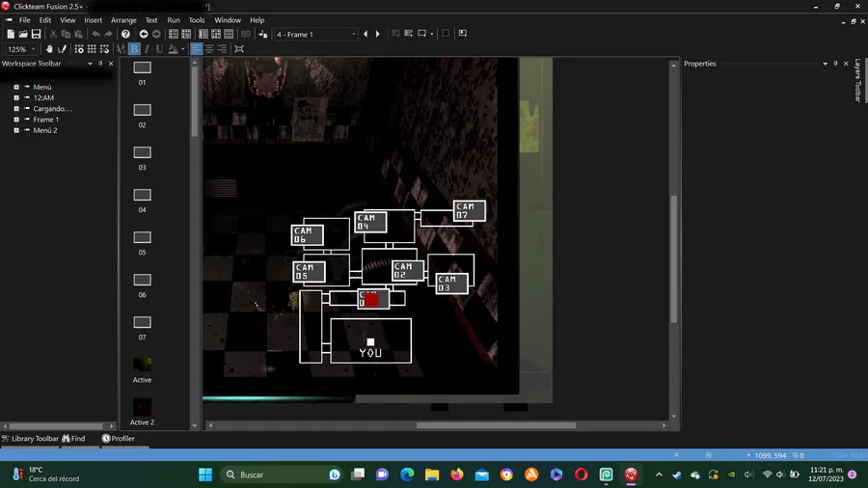Open the zoom level 125% dropdown
This screenshot has width=868, height=488.
tap(33, 49)
